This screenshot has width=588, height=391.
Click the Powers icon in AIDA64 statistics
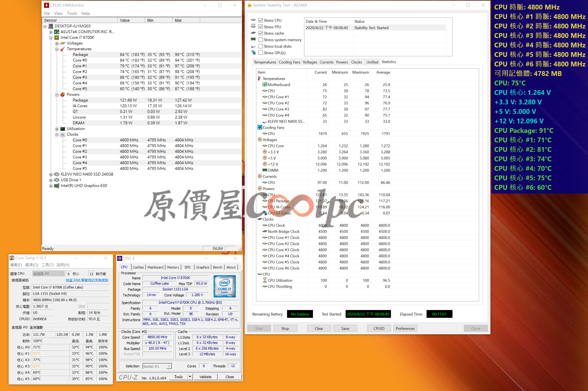[260, 188]
